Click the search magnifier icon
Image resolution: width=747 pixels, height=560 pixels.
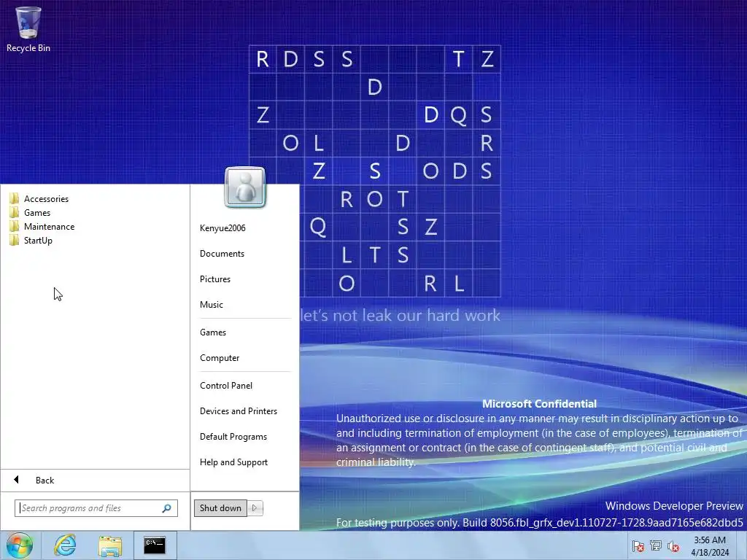click(167, 508)
